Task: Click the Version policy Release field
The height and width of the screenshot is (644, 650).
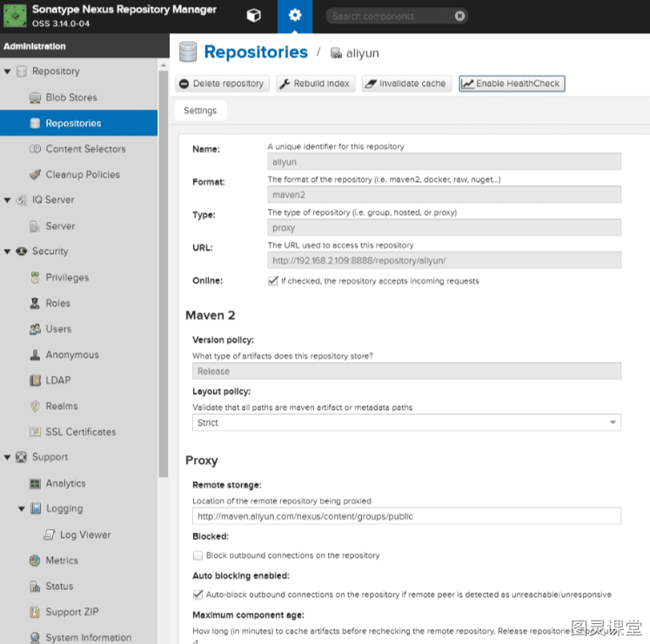Action: (x=406, y=371)
